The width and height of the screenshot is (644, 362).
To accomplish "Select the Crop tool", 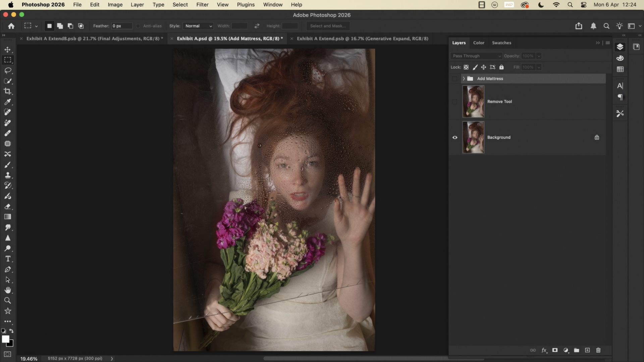I will pos(7,91).
